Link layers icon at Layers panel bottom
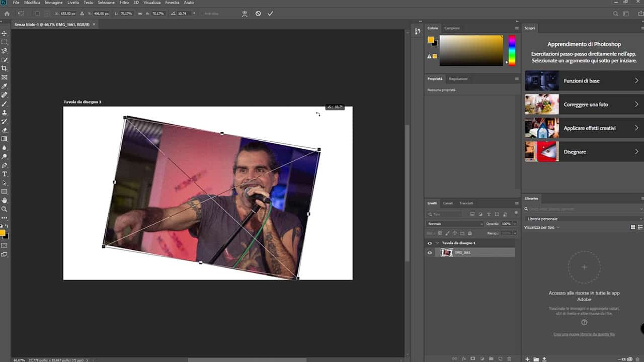Image resolution: width=644 pixels, height=362 pixels. (x=455, y=358)
